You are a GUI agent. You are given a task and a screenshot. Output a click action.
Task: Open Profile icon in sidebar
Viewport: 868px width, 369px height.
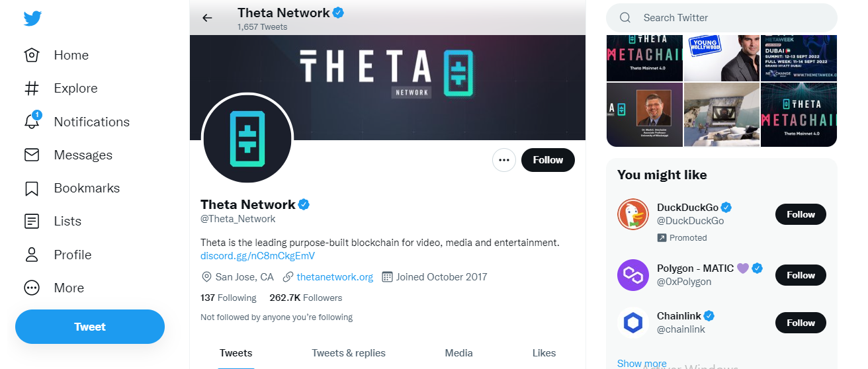32,255
